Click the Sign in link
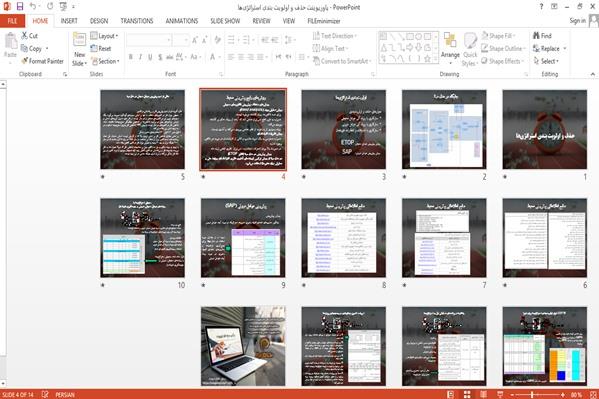 point(577,21)
